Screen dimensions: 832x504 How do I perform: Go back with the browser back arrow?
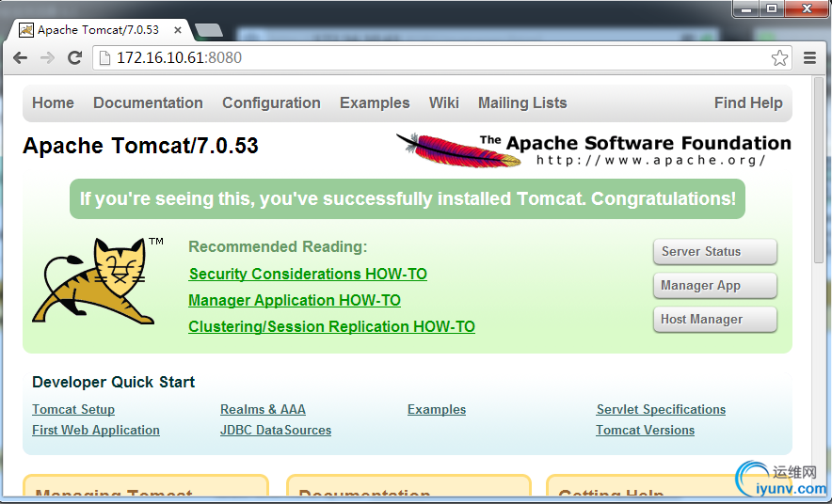coord(20,57)
